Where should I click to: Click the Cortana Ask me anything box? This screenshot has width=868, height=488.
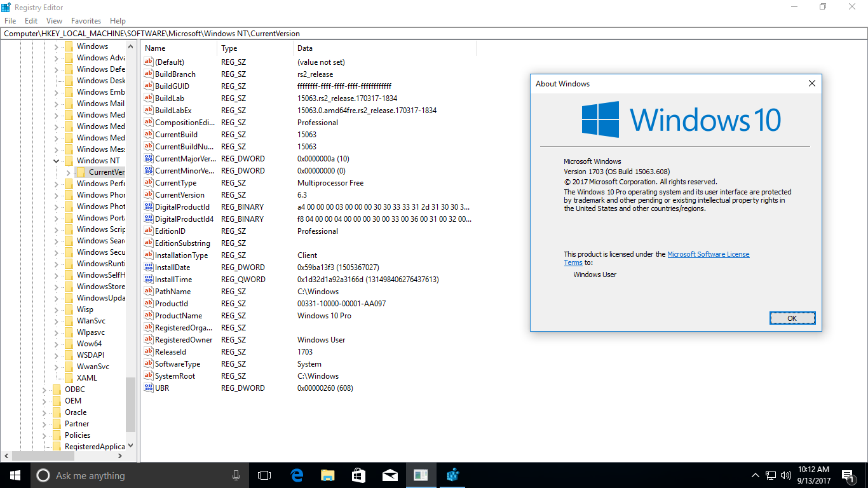pyautogui.click(x=139, y=475)
